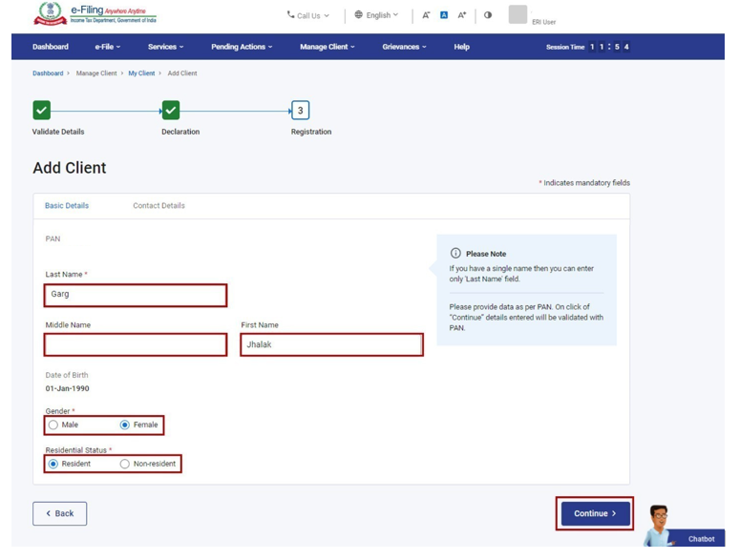Reset font size with default A icon
This screenshot has height=560, width=739.
(x=444, y=15)
